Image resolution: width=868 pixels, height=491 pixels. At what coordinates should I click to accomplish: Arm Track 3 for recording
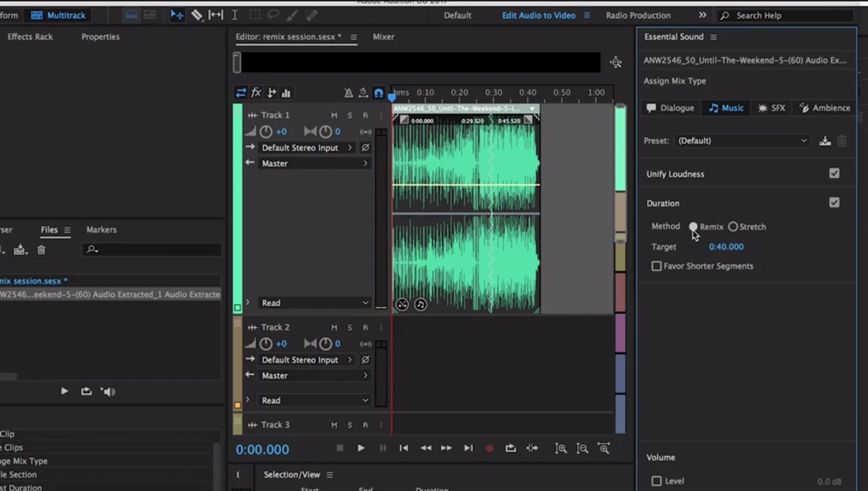point(366,425)
